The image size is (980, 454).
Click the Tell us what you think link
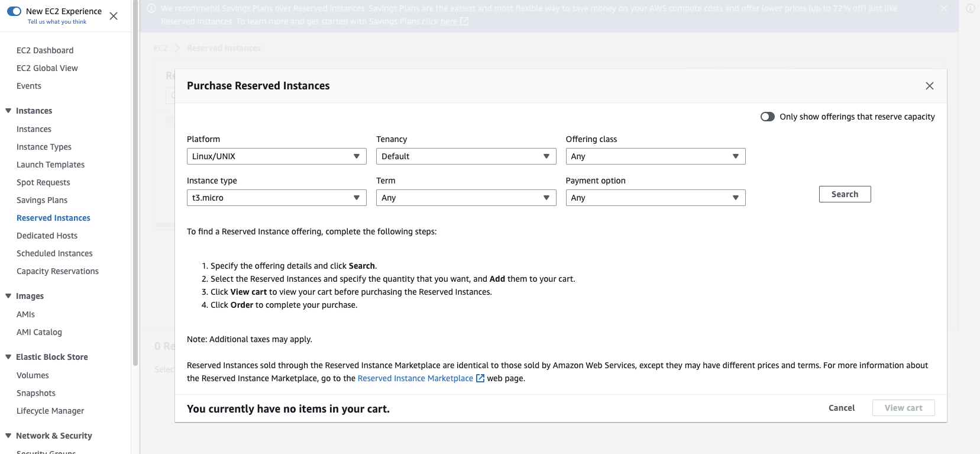(57, 22)
